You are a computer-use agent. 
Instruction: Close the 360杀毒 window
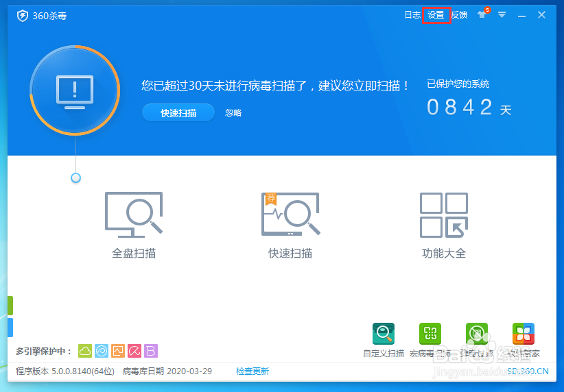click(541, 14)
